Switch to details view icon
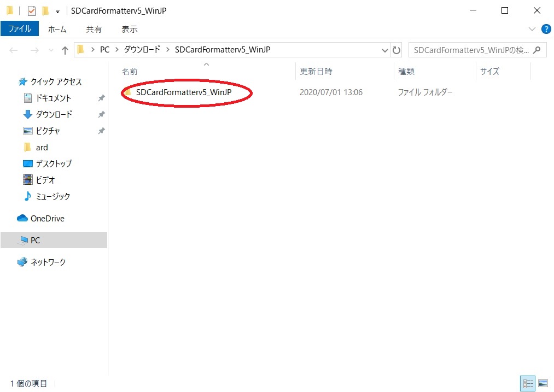554x392 pixels. (528, 384)
